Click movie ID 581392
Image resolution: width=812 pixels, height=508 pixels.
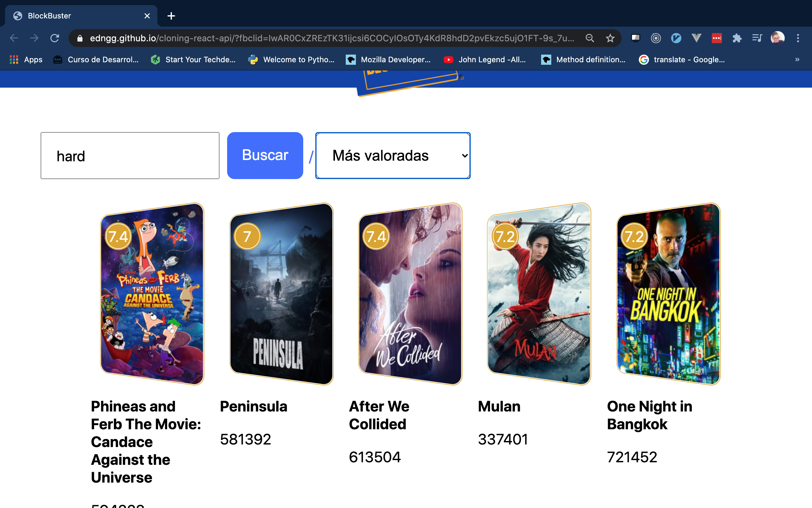[x=246, y=439]
